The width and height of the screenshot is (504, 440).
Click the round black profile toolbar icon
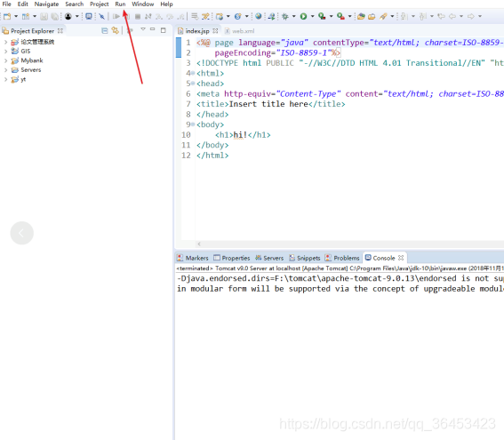[68, 16]
